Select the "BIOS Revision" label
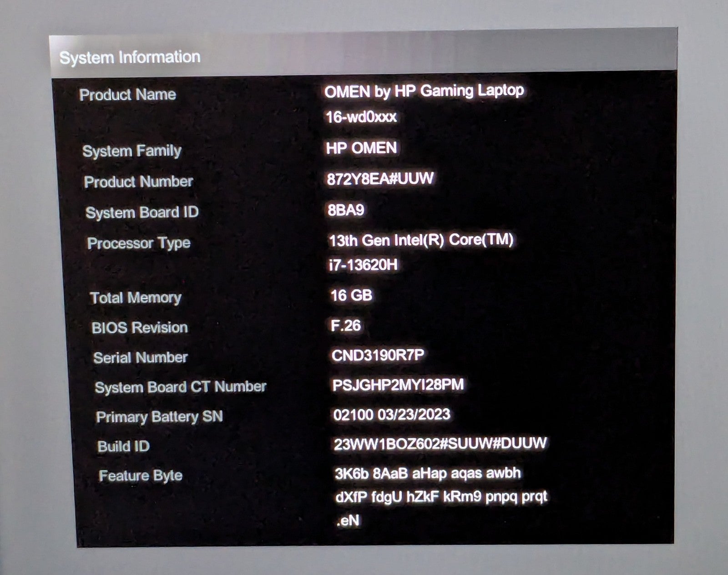Viewport: 728px width, 575px height. coord(140,327)
